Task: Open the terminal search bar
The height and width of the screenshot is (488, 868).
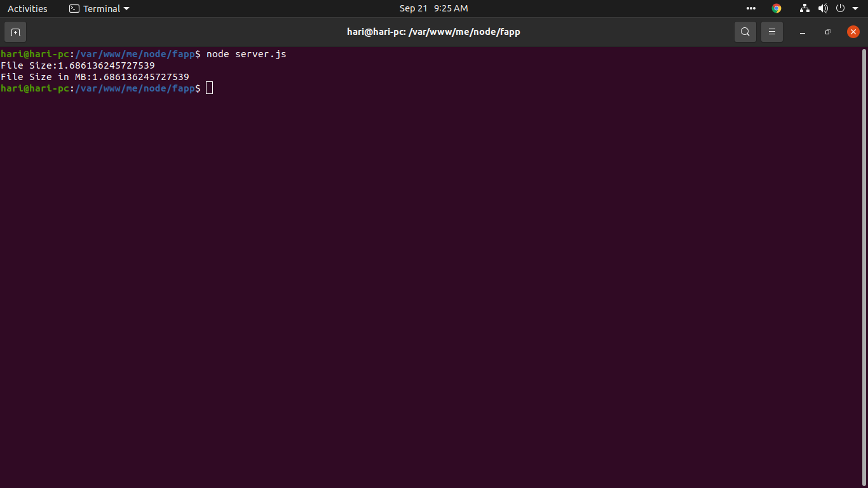Action: 745,31
